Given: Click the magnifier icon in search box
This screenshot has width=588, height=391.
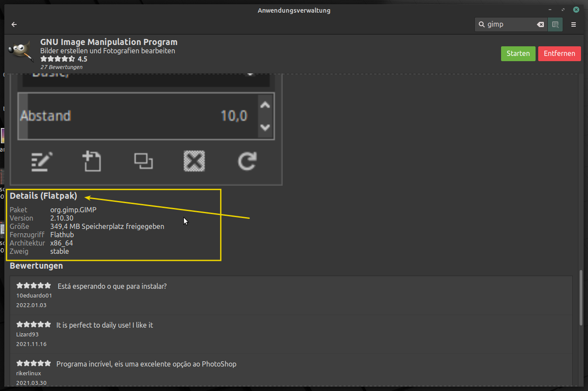Looking at the screenshot, I should click(x=481, y=24).
